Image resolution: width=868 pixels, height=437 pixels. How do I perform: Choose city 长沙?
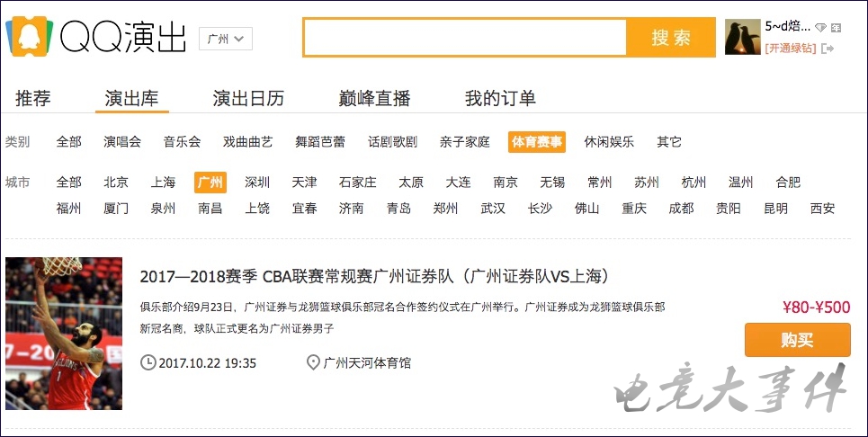tap(540, 209)
